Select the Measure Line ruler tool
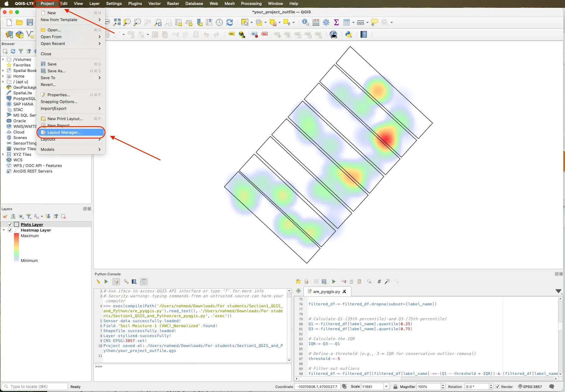The height and width of the screenshot is (392, 565). pyautogui.click(x=361, y=22)
